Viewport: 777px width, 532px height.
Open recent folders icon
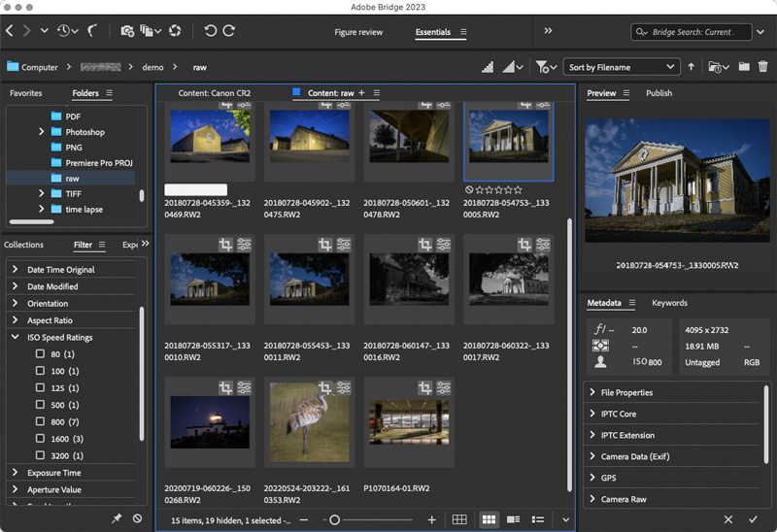[715, 67]
